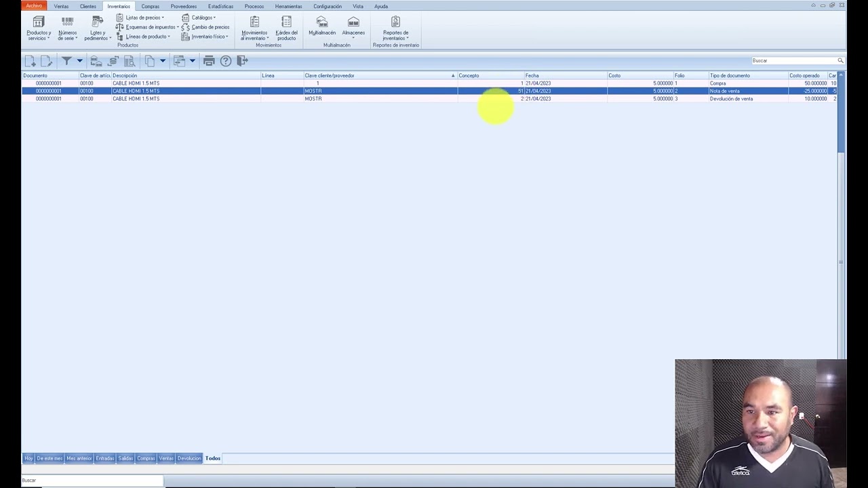
Task: Select the Hoy filter tab
Action: click(x=28, y=458)
